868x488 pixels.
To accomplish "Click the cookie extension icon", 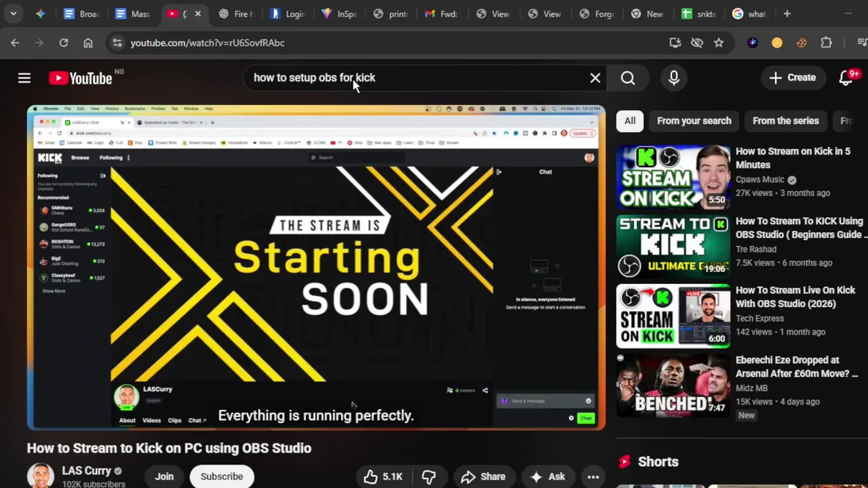I will pos(802,43).
